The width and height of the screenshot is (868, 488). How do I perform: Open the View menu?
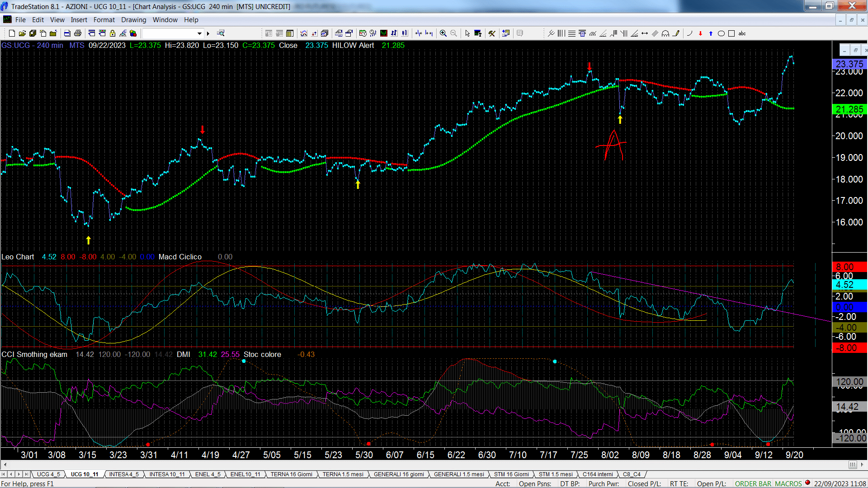(x=57, y=20)
